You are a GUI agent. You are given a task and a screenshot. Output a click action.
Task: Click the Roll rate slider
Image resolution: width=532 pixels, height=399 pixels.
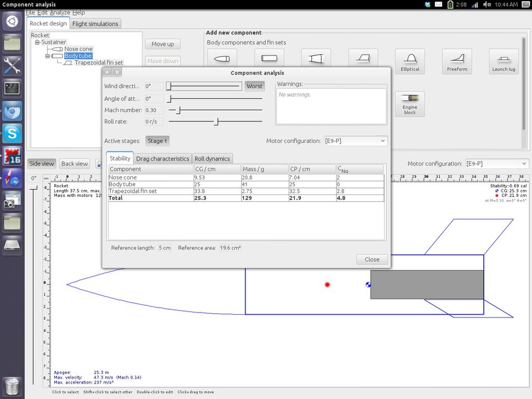pyautogui.click(x=216, y=121)
